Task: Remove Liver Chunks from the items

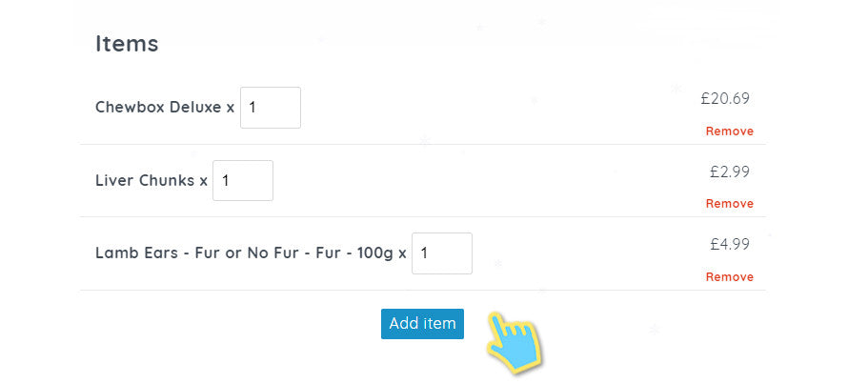Action: (729, 204)
